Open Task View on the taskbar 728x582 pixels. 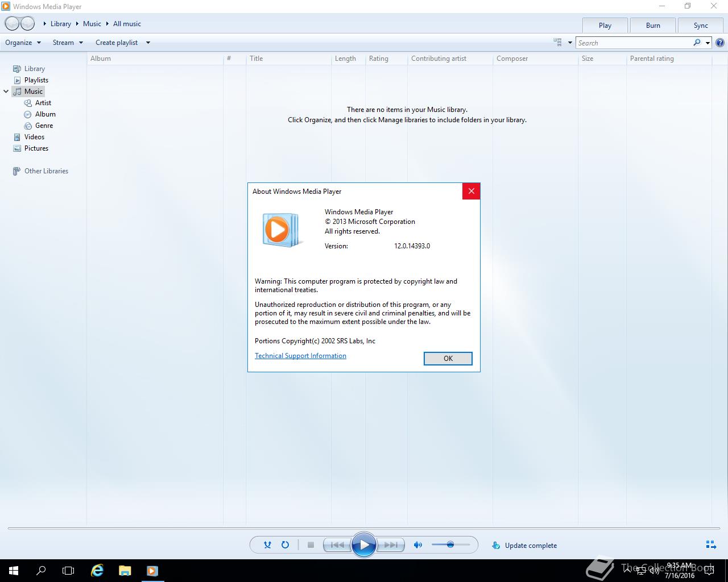[x=68, y=571]
